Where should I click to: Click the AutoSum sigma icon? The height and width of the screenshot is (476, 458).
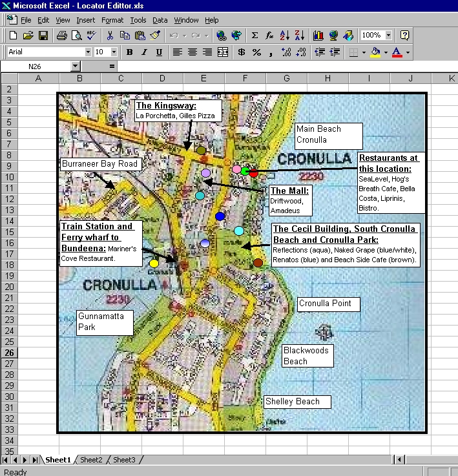(x=255, y=36)
